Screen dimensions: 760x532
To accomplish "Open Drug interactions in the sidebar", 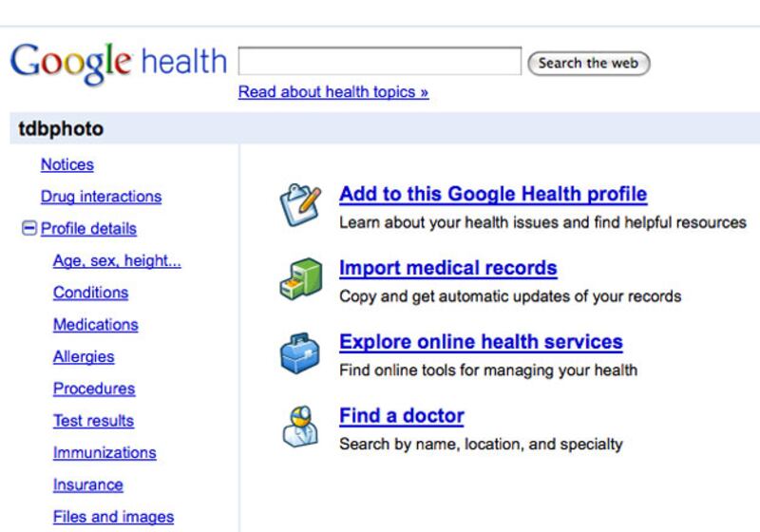I will click(x=101, y=197).
